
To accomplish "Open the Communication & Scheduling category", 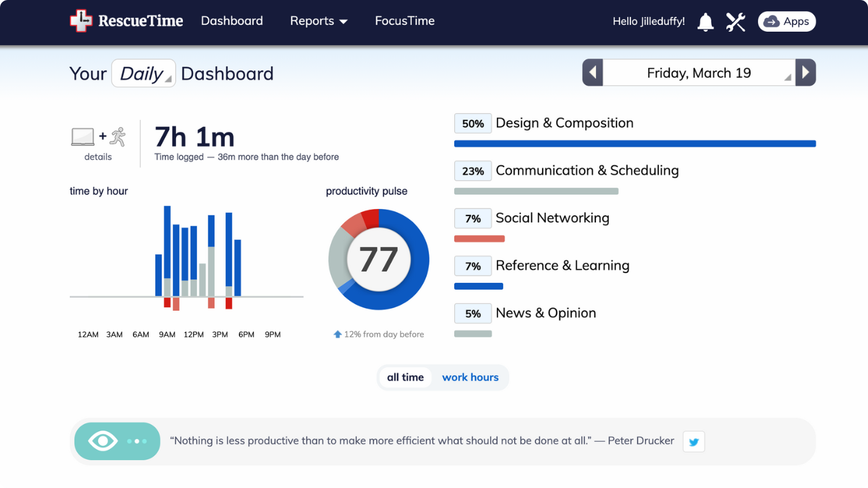I will 587,170.
